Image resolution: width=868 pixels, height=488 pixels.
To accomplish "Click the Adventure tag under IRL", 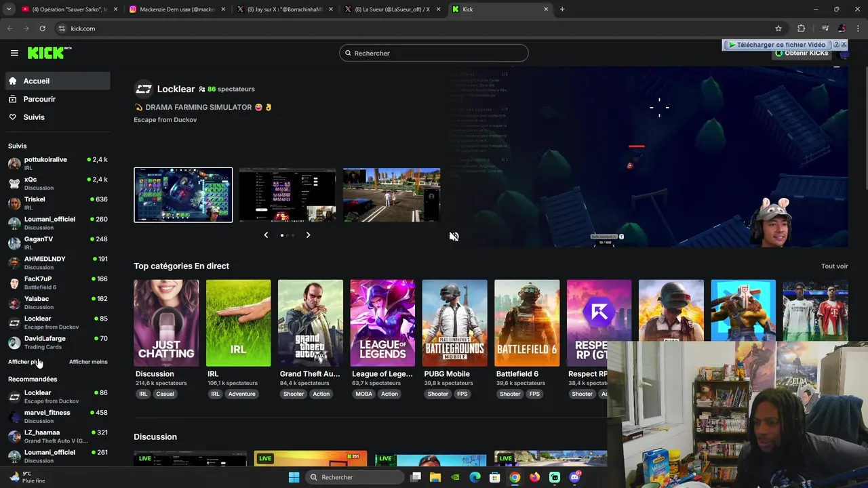I will (x=242, y=394).
